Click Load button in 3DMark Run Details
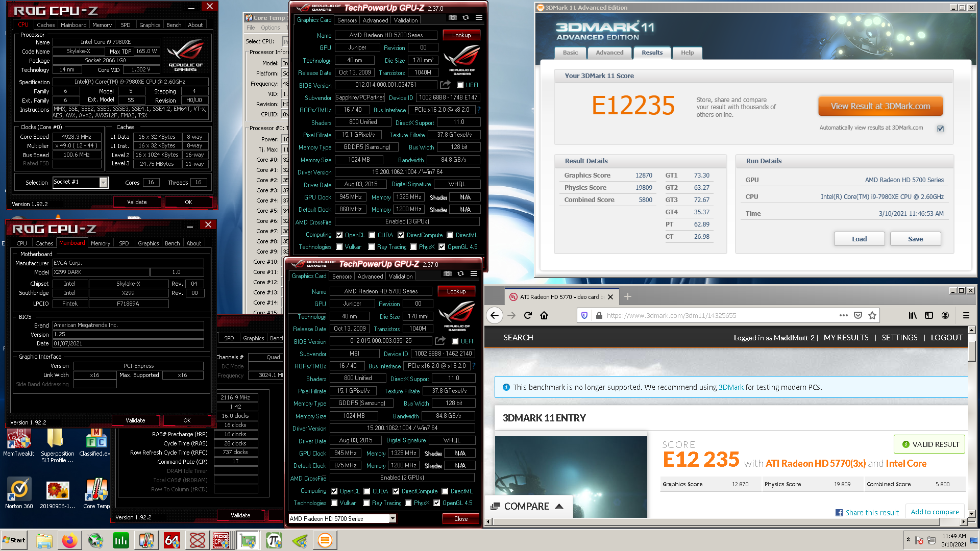 point(859,239)
